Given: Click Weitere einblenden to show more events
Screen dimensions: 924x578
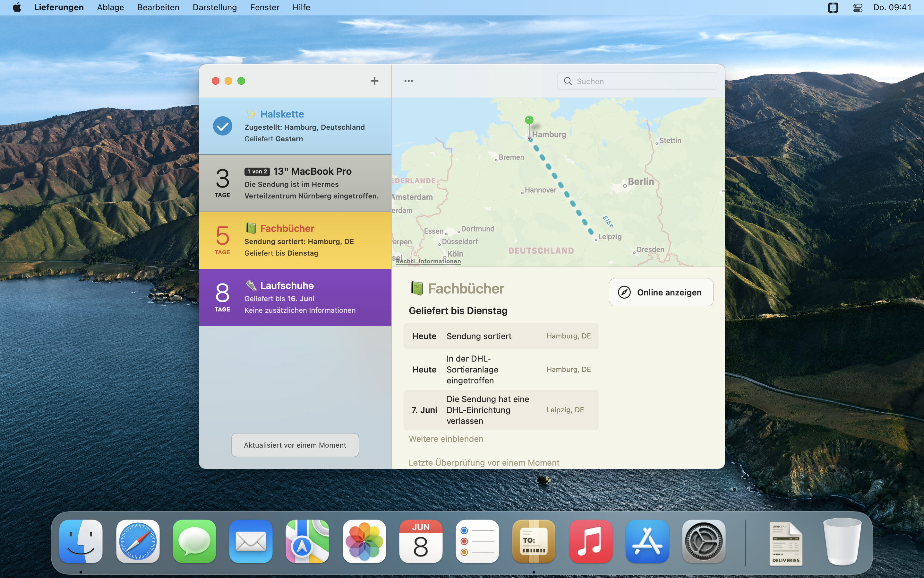Looking at the screenshot, I should click(446, 439).
